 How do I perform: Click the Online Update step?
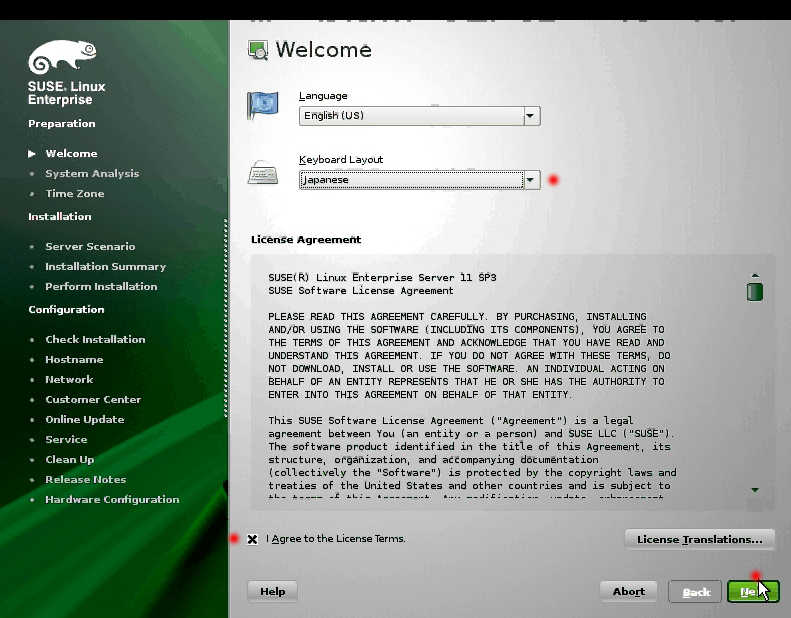(84, 420)
